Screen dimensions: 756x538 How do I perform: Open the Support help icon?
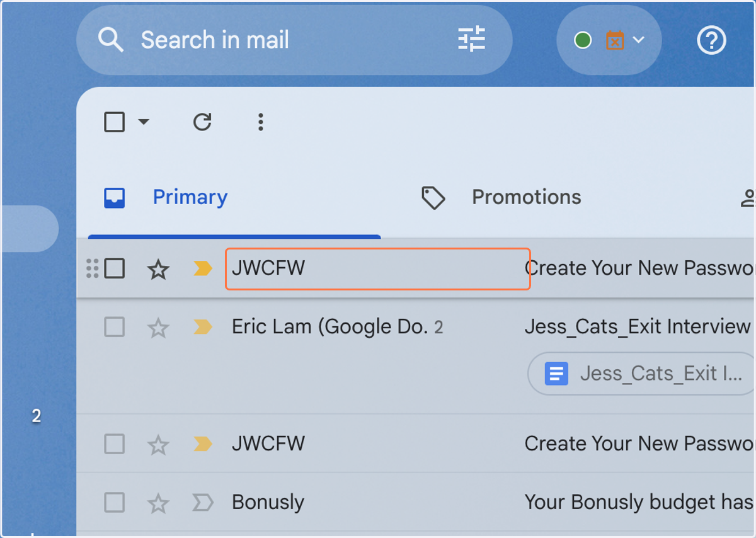(711, 41)
